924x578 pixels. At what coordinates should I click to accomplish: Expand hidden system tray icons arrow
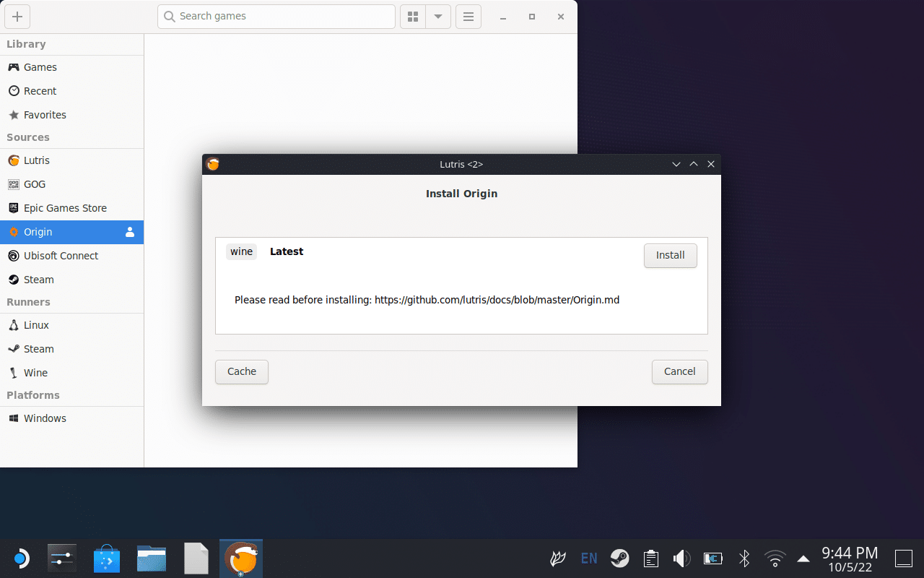[803, 558]
